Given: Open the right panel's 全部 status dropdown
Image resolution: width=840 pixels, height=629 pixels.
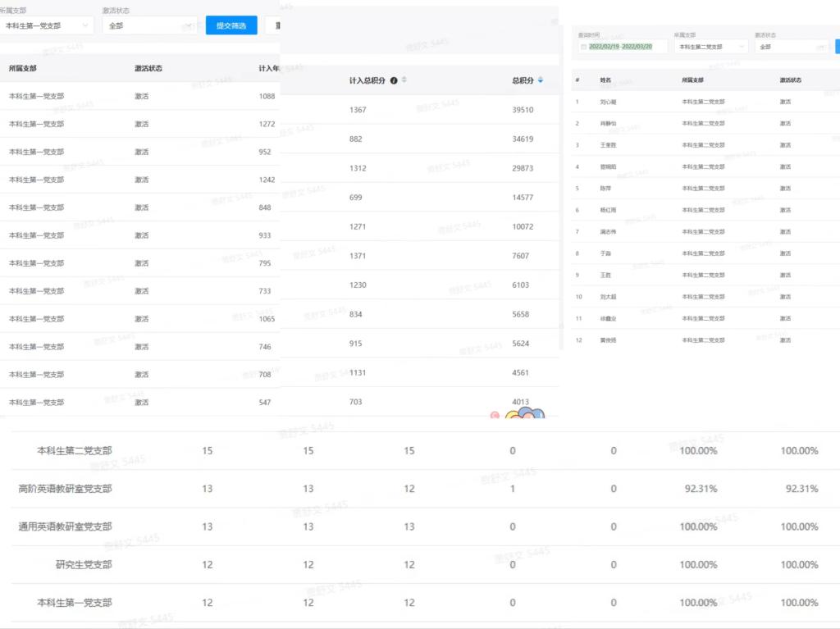Looking at the screenshot, I should tap(792, 47).
